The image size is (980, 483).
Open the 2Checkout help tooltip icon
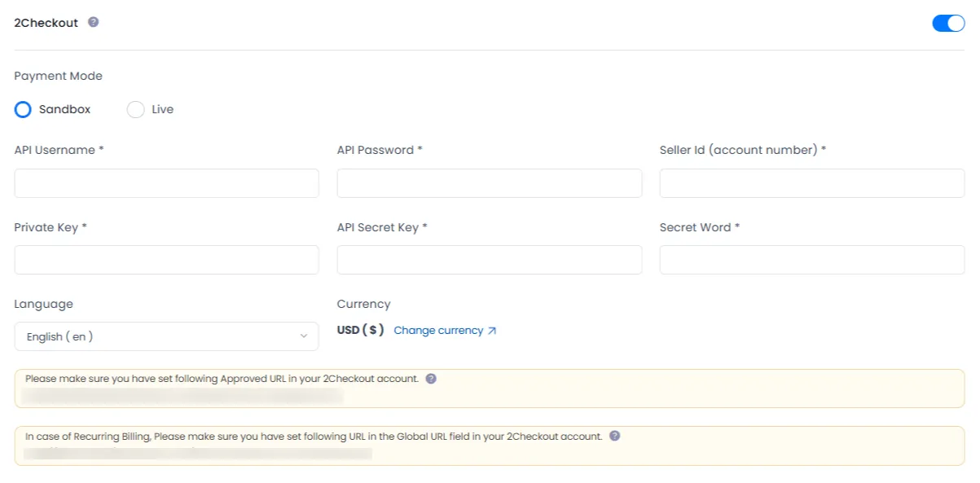pyautogui.click(x=93, y=22)
